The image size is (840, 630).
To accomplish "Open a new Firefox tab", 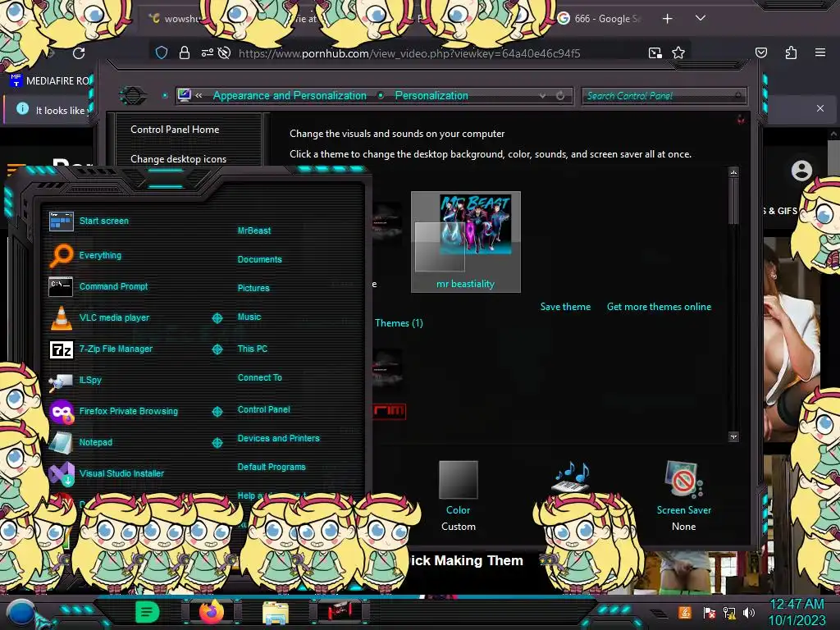I will 667,19.
